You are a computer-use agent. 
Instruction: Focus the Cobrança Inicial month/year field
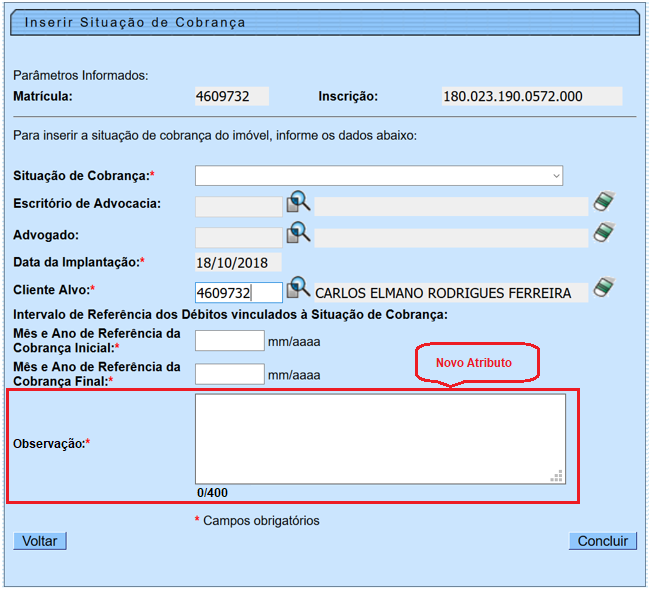[x=229, y=341]
